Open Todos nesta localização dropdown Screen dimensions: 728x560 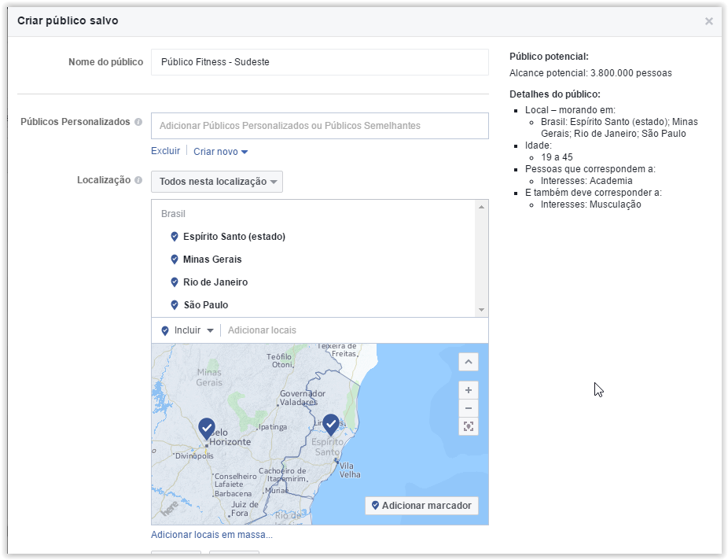(217, 182)
